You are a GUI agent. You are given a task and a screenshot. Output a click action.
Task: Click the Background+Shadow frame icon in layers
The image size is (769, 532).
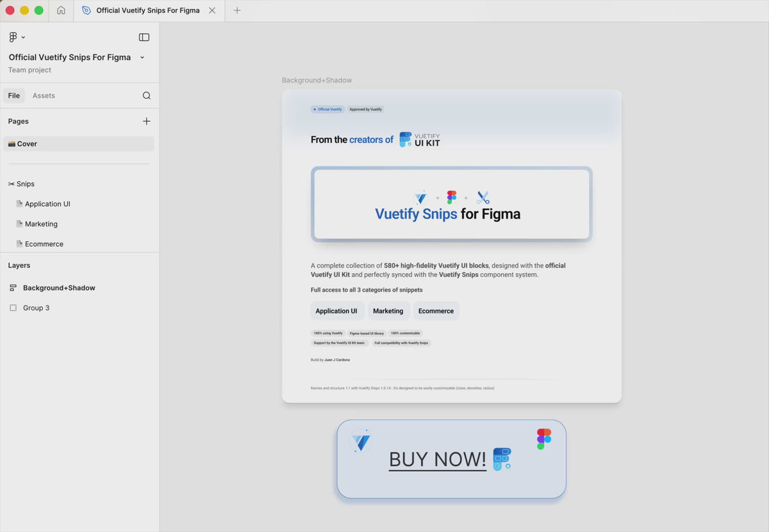pyautogui.click(x=13, y=288)
